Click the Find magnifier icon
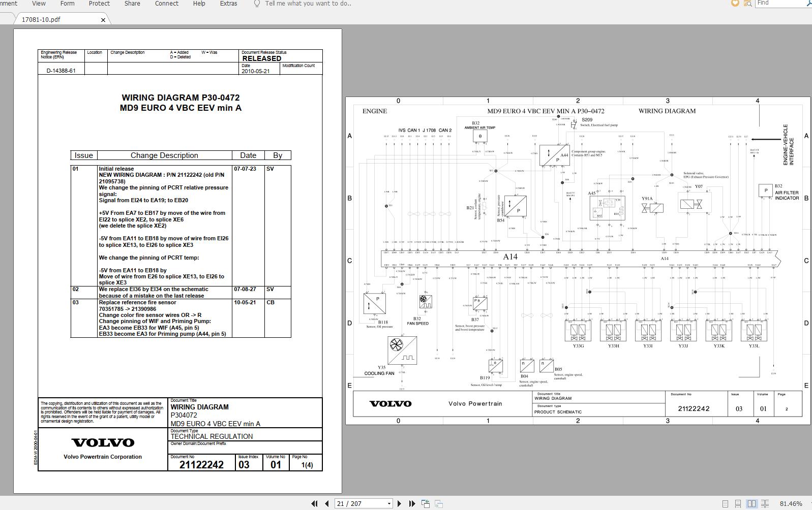The image size is (812, 510). [x=808, y=3]
